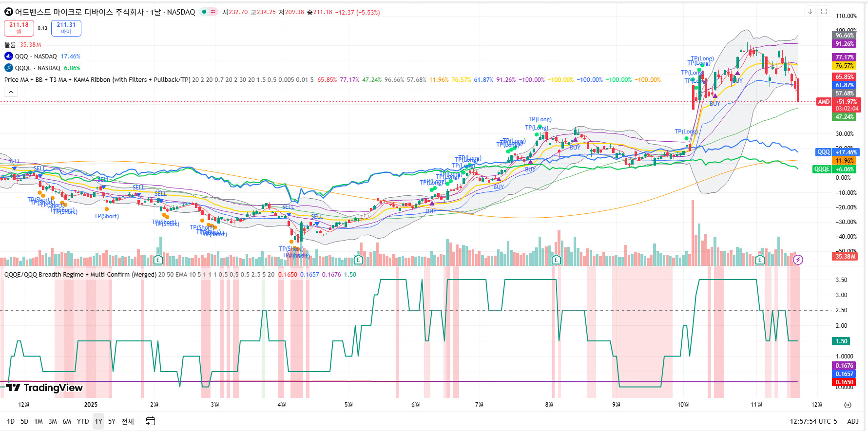Viewport: 868px width, 431px height.
Task: Open the timezone menu showing UTC-5
Action: point(813,421)
